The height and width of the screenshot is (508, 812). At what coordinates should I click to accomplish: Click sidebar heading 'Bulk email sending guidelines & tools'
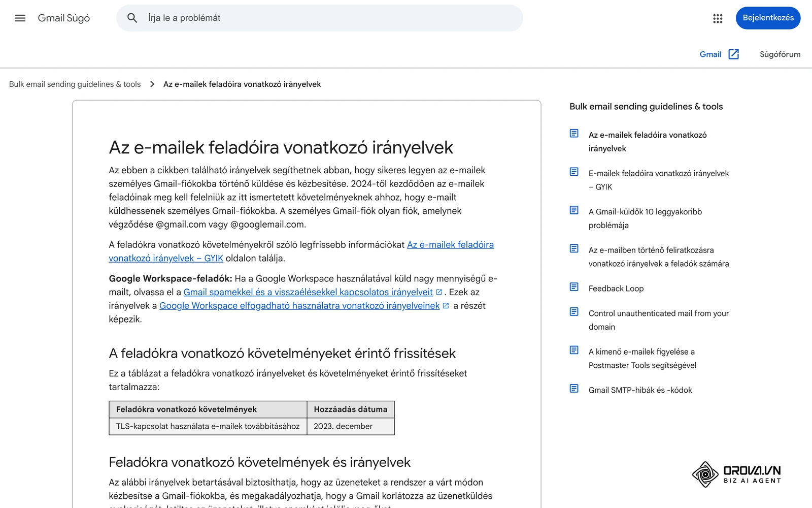click(x=646, y=107)
